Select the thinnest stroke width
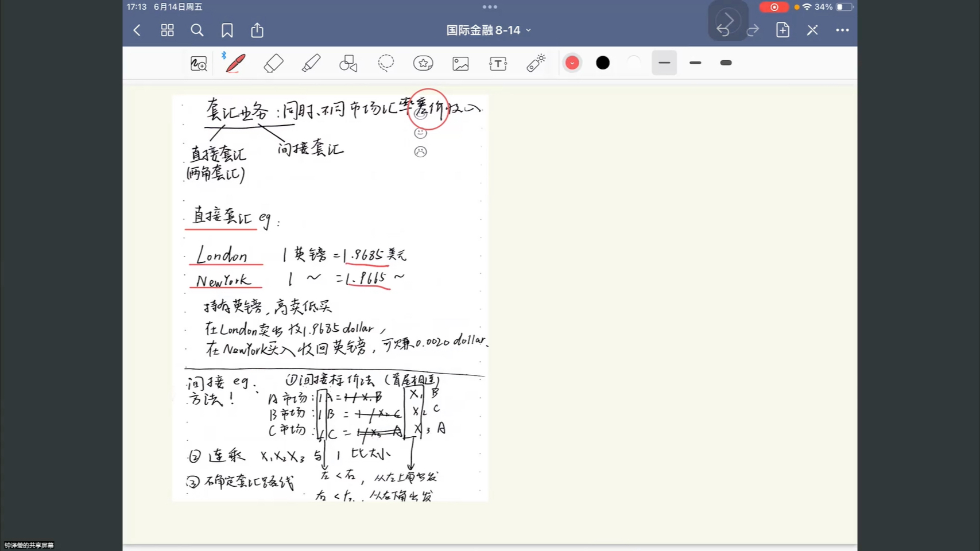This screenshot has width=980, height=551. click(x=664, y=63)
